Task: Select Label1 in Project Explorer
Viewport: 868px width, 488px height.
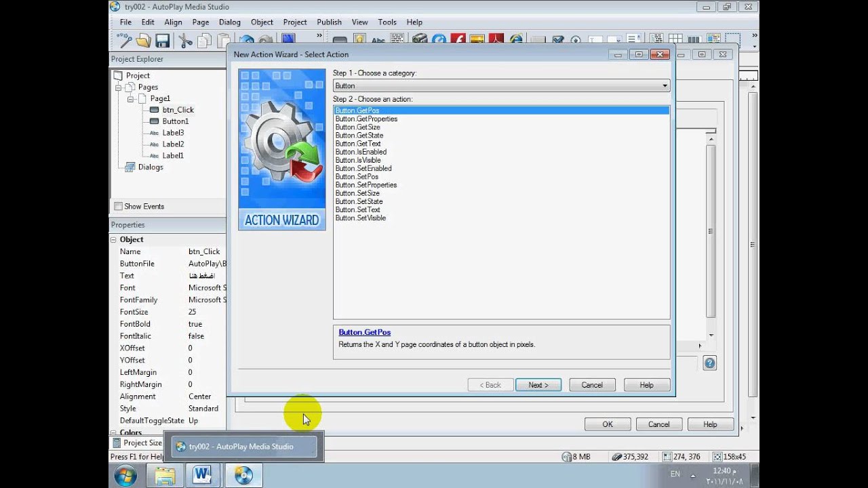Action: point(173,156)
